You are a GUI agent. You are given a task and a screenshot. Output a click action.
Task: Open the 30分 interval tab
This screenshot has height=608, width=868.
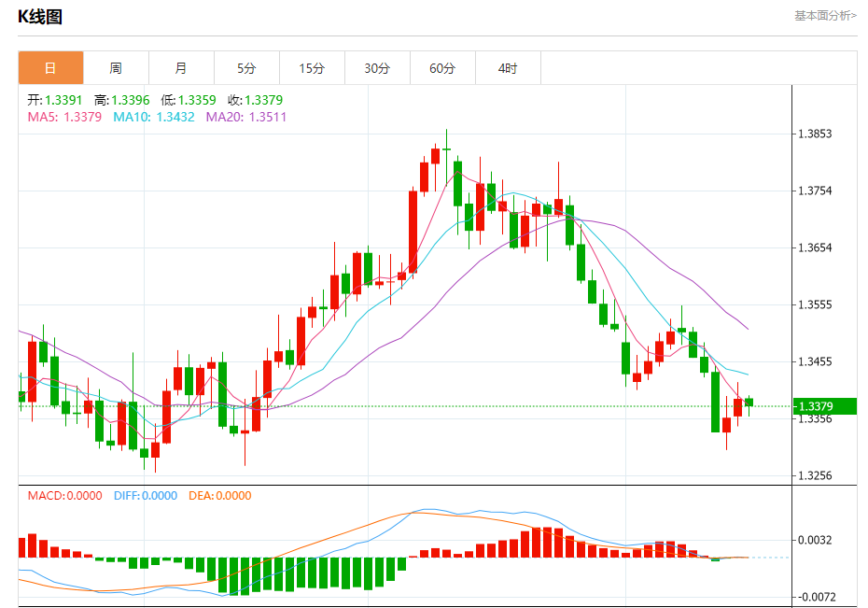[x=377, y=68]
